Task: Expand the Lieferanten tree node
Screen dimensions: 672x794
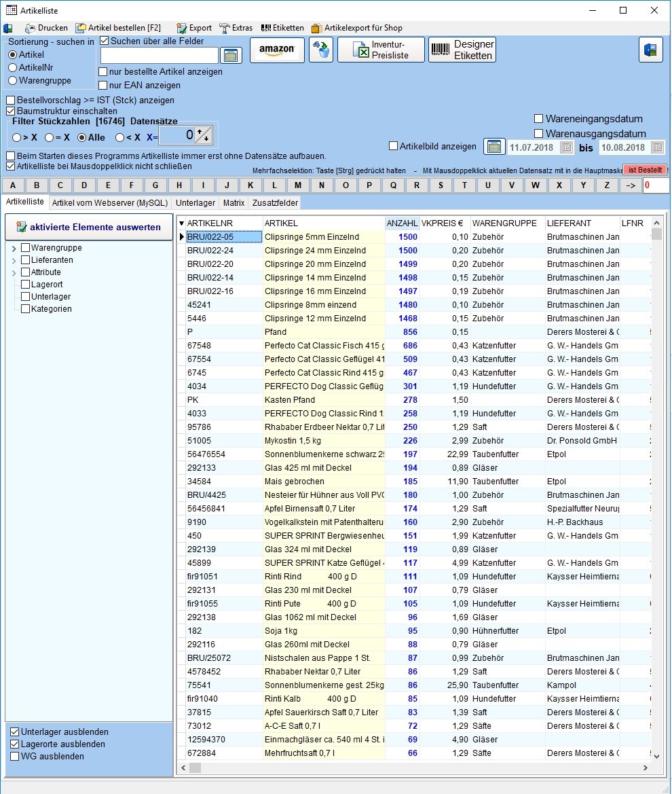Action: (x=14, y=261)
